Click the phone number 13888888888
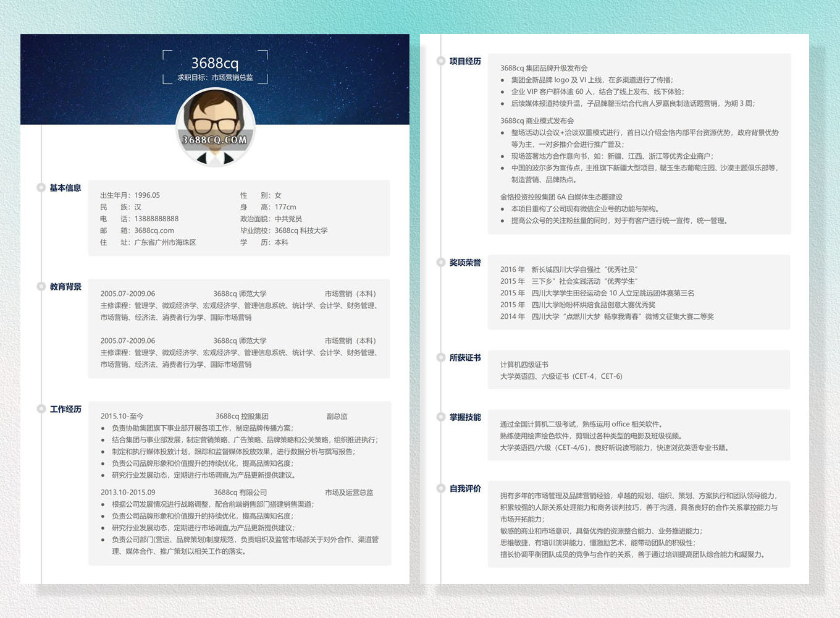840x618 pixels. [x=156, y=219]
